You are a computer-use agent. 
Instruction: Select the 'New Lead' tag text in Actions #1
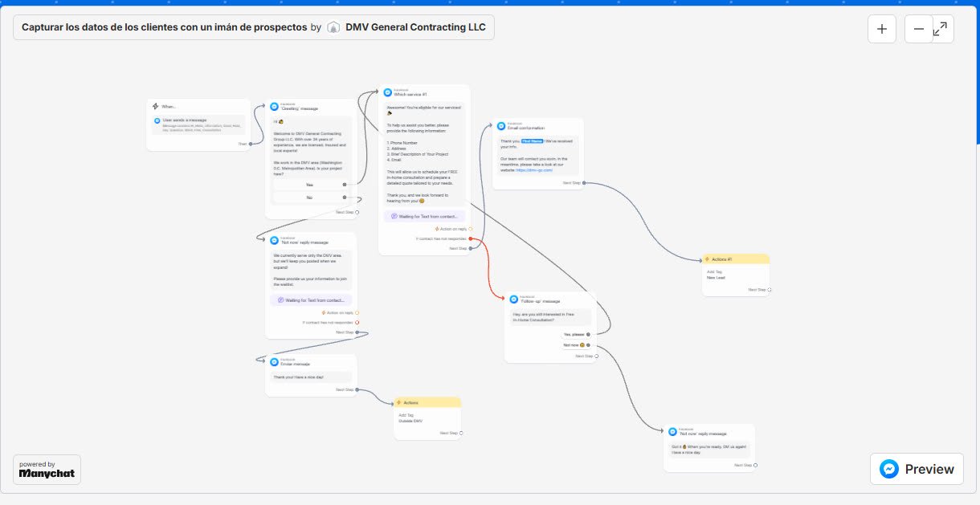pyautogui.click(x=716, y=278)
